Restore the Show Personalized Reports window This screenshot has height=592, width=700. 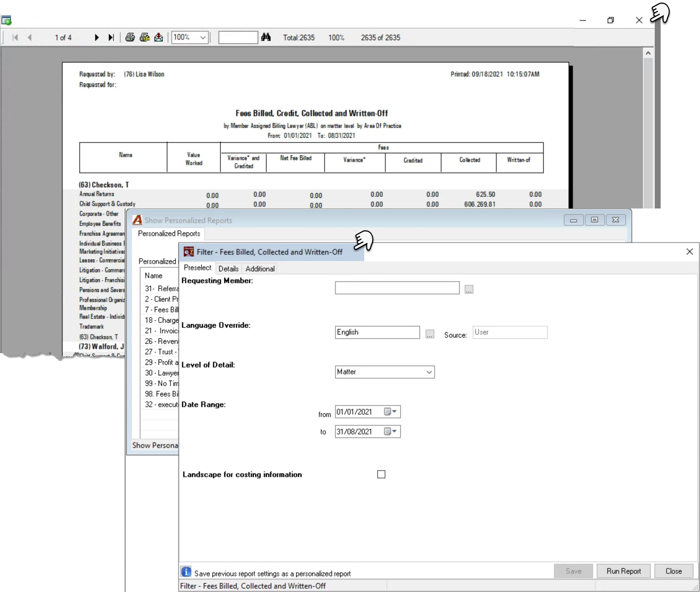tap(594, 220)
